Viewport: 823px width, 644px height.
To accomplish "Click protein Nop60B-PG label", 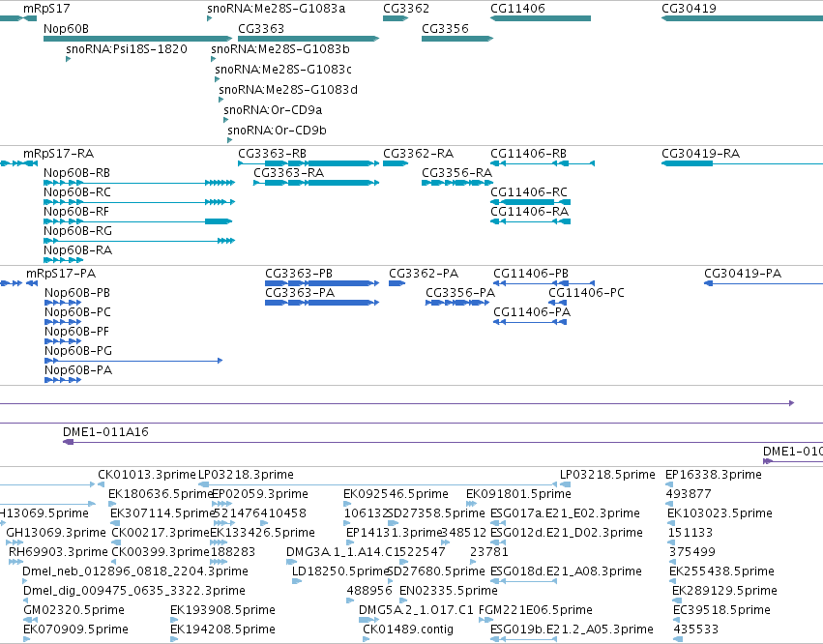I will point(78,351).
